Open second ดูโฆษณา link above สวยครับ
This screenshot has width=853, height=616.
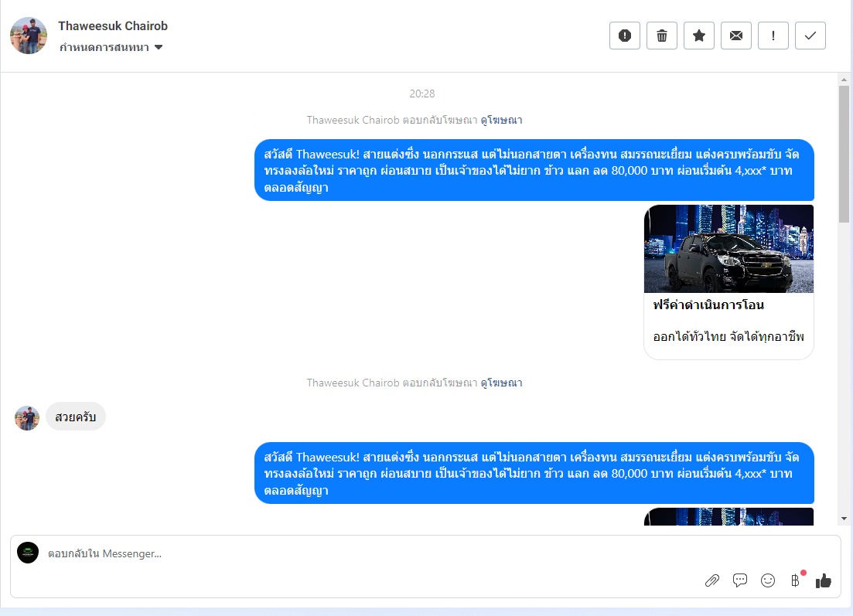pyautogui.click(x=501, y=383)
